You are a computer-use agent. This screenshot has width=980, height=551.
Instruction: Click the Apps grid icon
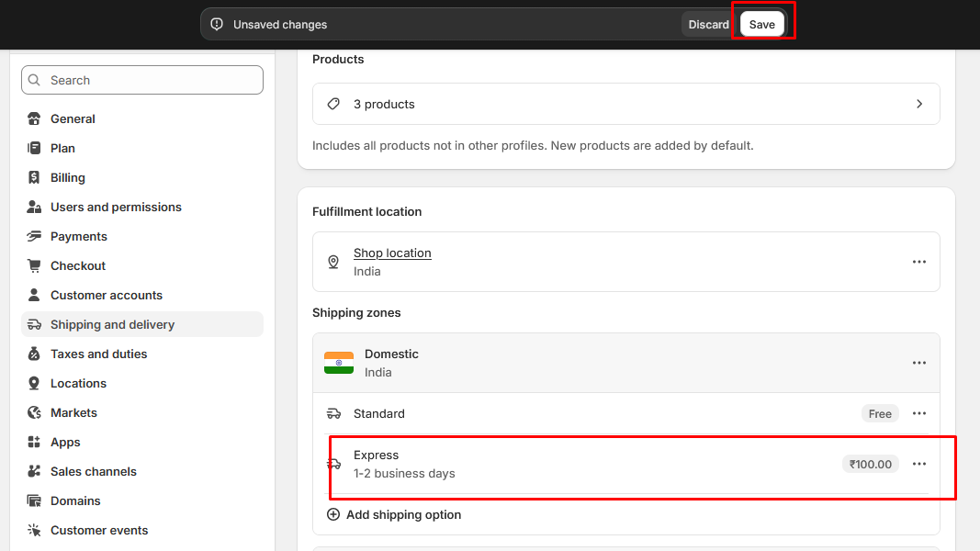point(34,442)
